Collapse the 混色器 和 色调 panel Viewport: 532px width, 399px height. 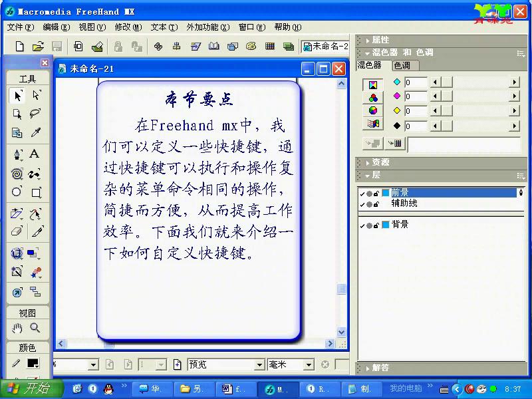pos(368,53)
